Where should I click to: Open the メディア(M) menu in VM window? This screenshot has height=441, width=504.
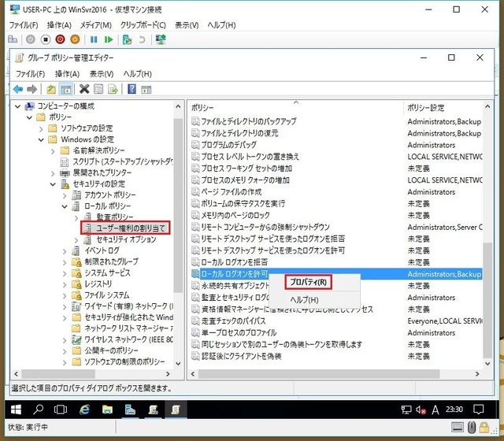pos(94,24)
